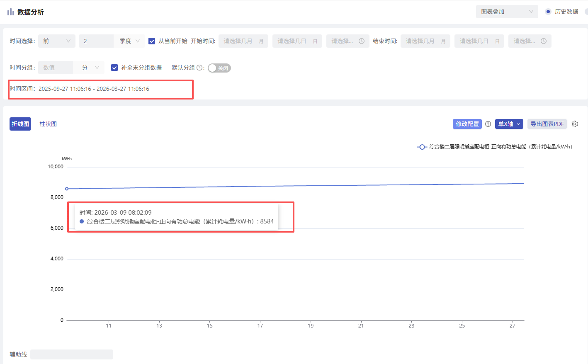Screen dimensions: 588x364
Task: Click the 辅助线 input field
Action: point(71,354)
